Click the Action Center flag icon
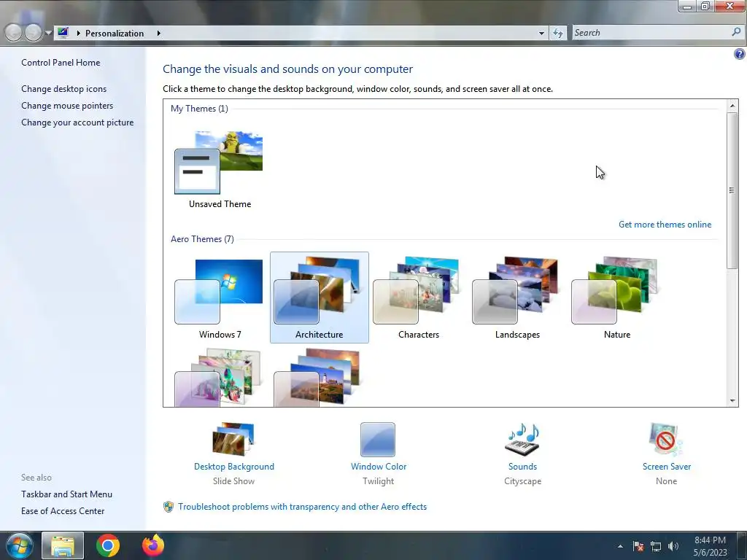747x560 pixels. tap(638, 546)
